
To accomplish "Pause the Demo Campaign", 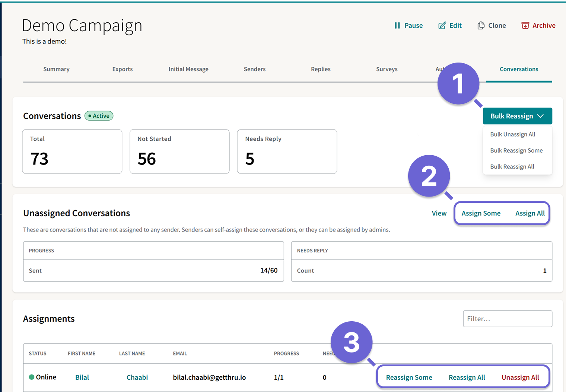I will (x=409, y=25).
